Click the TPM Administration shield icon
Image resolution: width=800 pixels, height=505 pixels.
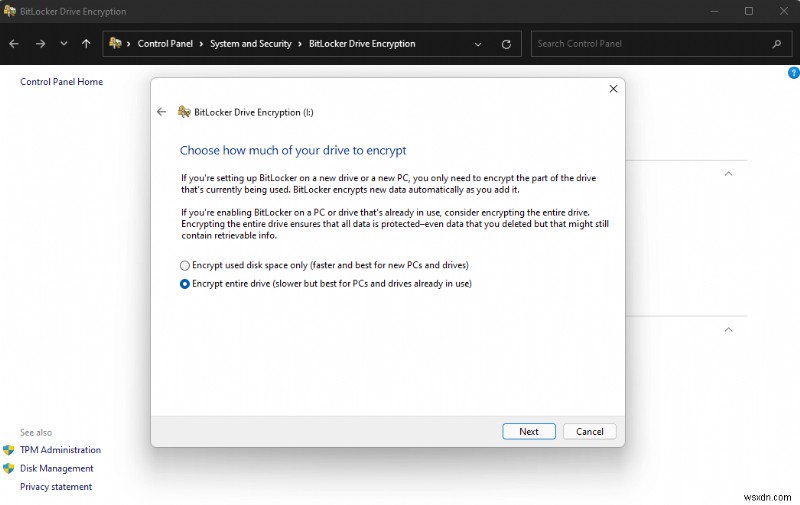[x=9, y=450]
